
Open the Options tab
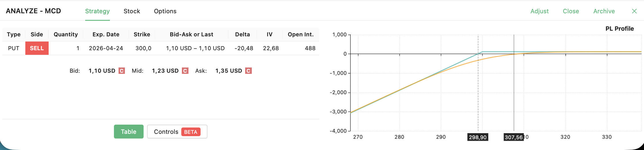click(x=165, y=11)
